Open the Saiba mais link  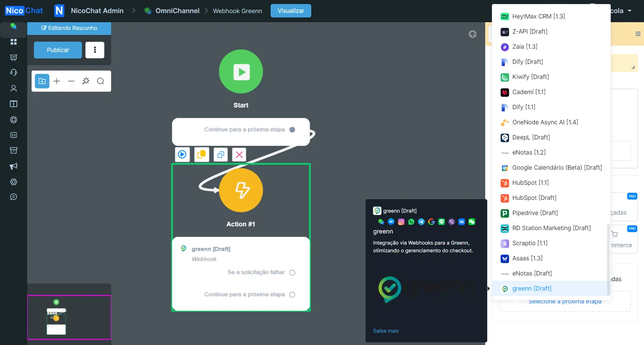click(x=386, y=331)
